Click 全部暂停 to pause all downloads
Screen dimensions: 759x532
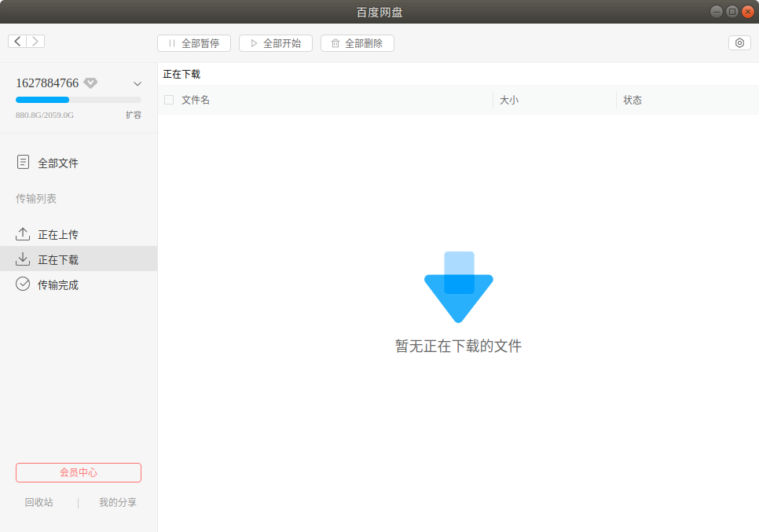pyautogui.click(x=194, y=43)
